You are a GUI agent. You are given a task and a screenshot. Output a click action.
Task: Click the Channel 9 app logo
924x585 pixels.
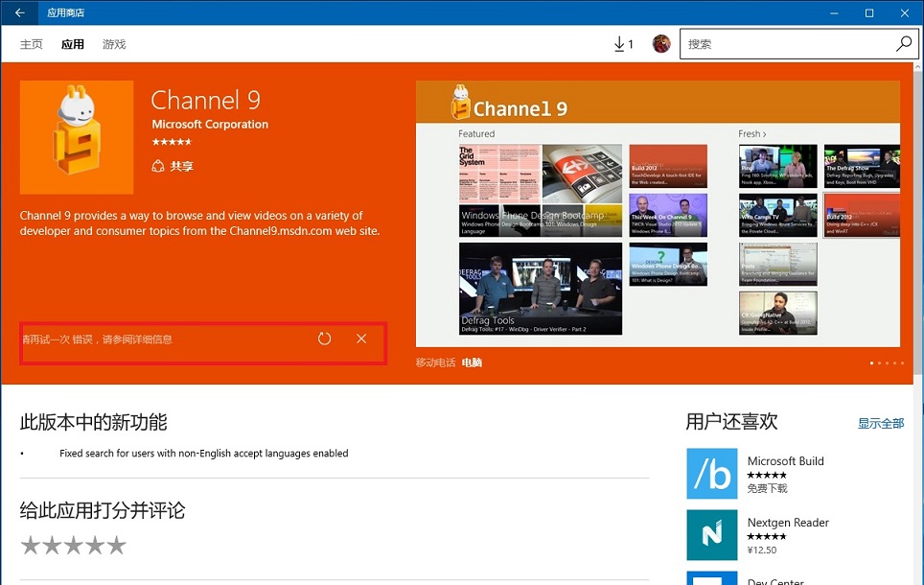coord(77,137)
